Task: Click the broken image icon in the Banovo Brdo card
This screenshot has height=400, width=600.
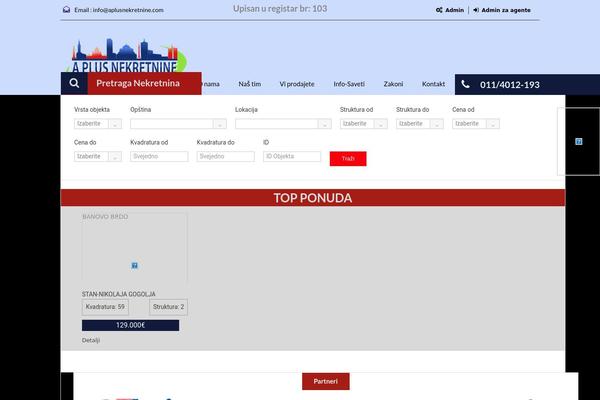Action: tap(135, 265)
